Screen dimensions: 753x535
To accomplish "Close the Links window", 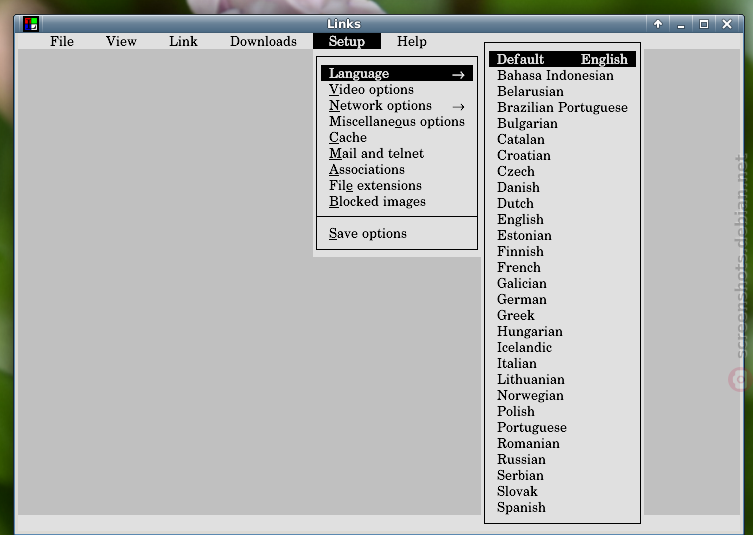I will [727, 24].
